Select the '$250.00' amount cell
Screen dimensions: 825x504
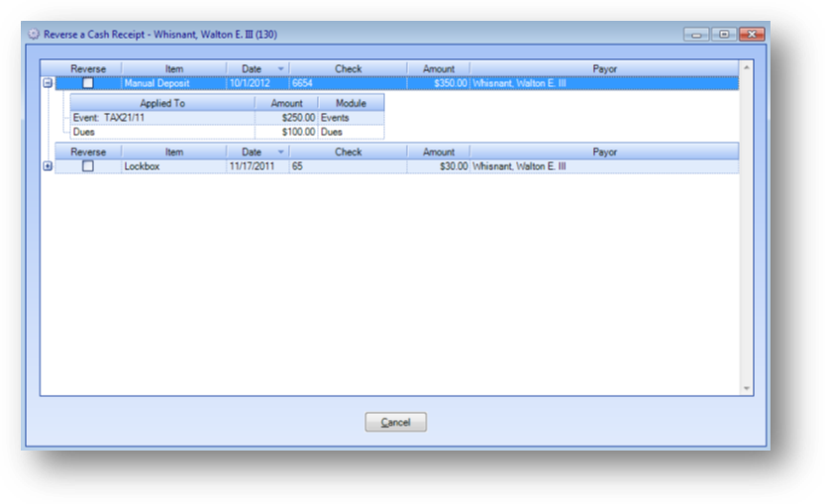click(286, 118)
